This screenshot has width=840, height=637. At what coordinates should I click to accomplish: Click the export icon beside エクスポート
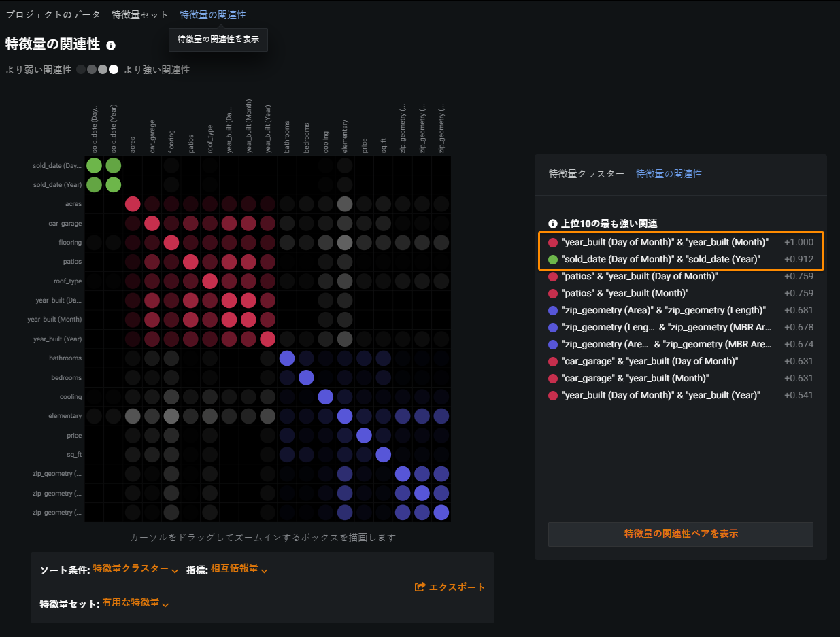420,587
